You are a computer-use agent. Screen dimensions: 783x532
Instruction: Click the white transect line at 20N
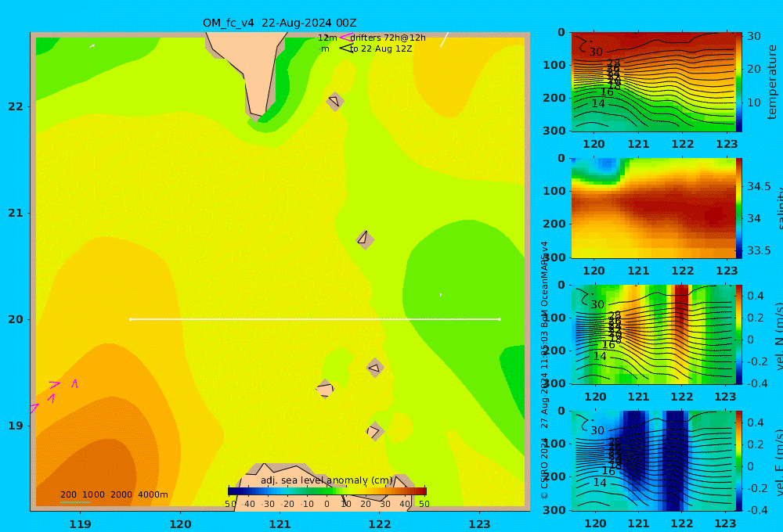click(x=315, y=319)
